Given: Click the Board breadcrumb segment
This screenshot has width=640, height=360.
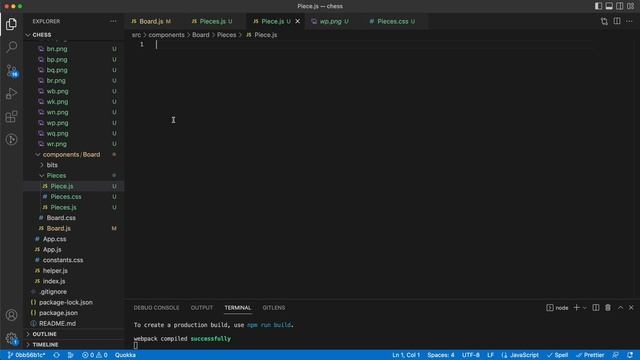Looking at the screenshot, I should 200,35.
